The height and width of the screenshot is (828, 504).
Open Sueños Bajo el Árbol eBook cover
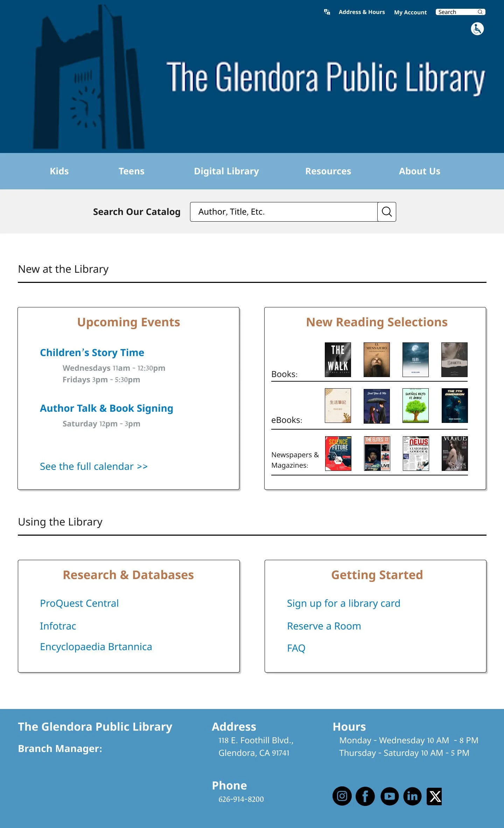click(x=415, y=405)
